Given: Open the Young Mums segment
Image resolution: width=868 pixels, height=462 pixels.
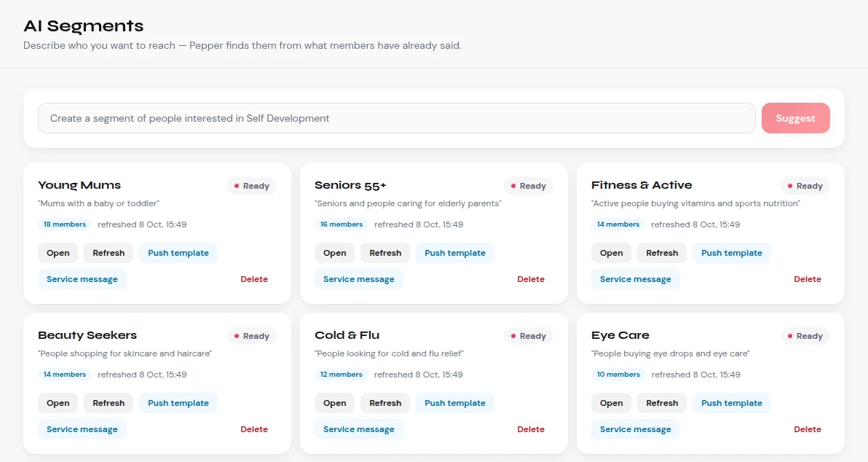Looking at the screenshot, I should tap(58, 253).
